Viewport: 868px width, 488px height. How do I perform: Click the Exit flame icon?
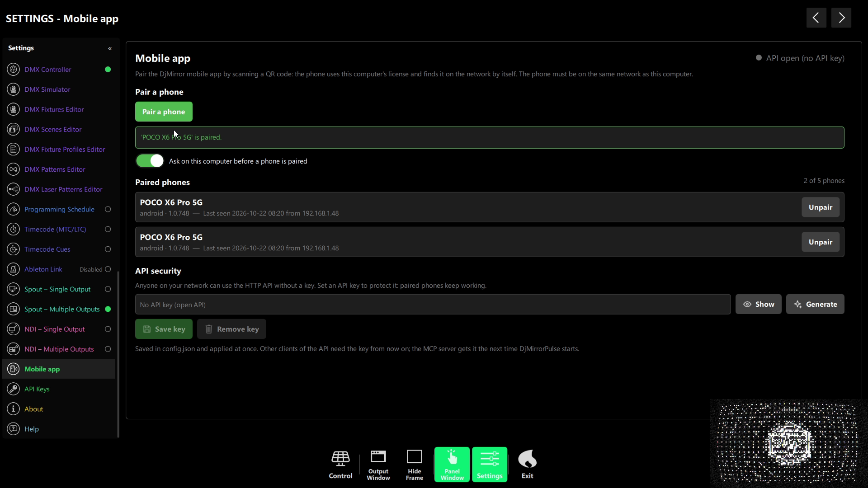tap(527, 459)
